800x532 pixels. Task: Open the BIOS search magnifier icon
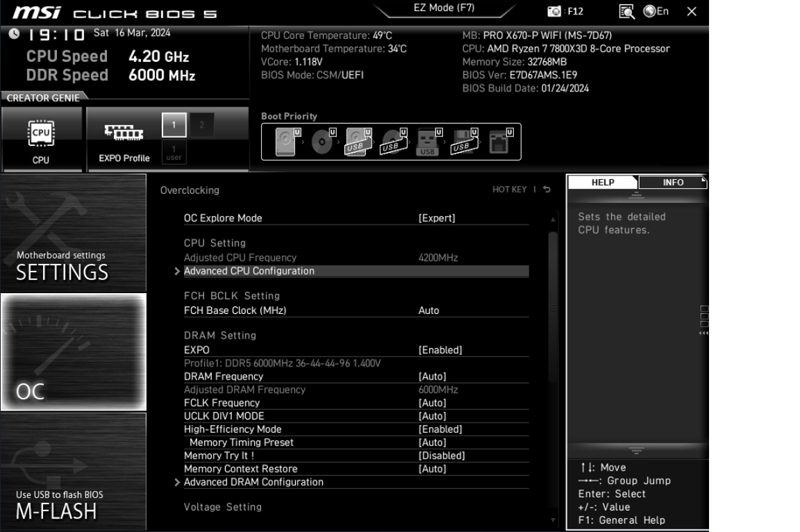click(x=626, y=11)
